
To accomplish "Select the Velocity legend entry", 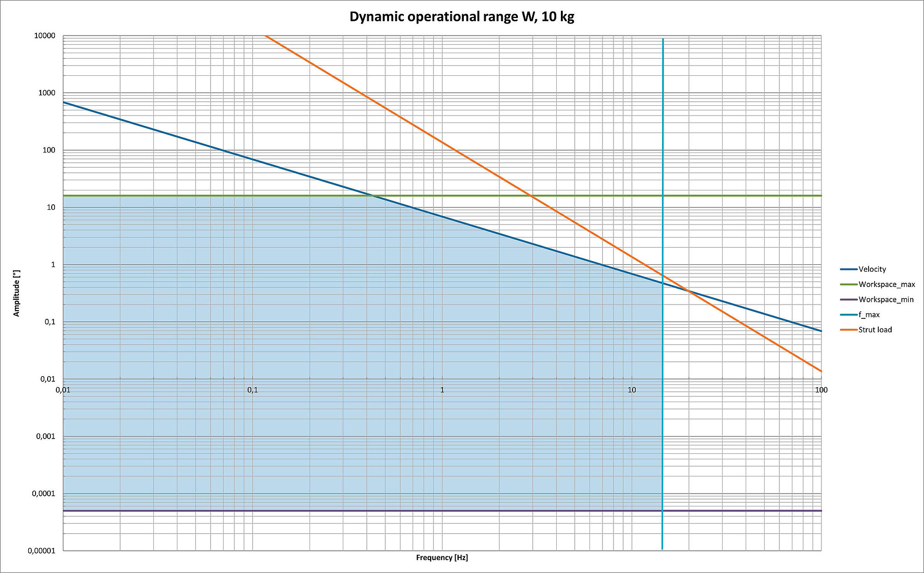I will tap(872, 269).
